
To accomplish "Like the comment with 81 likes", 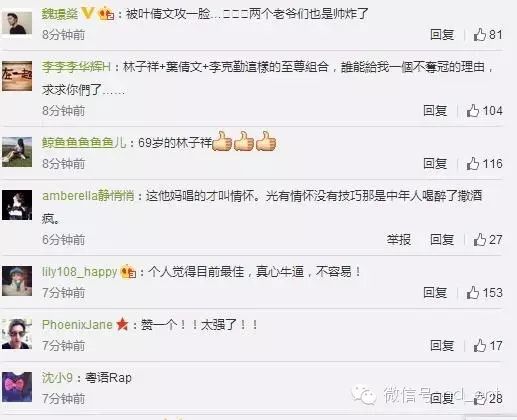I will tap(480, 34).
